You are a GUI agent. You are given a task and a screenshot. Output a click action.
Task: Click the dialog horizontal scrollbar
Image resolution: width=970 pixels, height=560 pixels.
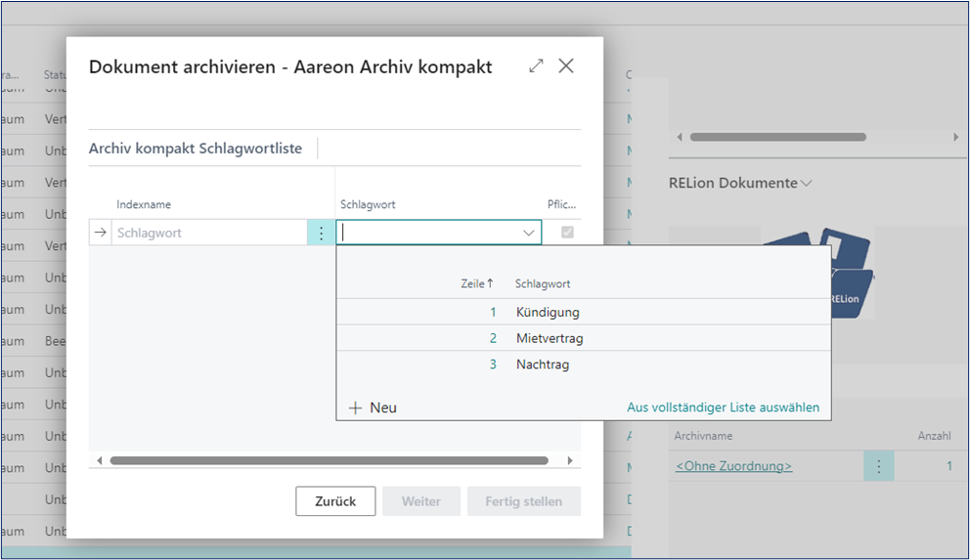[329, 460]
